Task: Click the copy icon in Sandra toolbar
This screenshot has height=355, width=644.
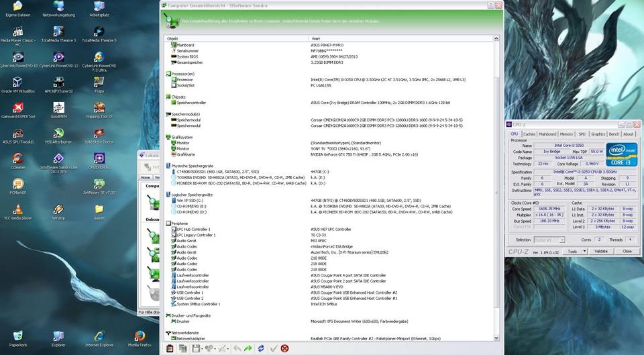Action: (182, 348)
